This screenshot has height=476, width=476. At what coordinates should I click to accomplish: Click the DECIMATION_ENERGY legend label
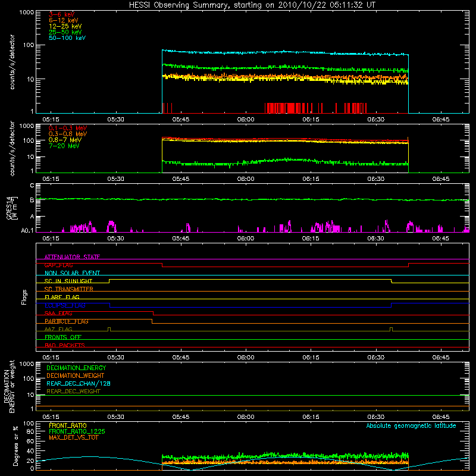[x=76, y=368]
